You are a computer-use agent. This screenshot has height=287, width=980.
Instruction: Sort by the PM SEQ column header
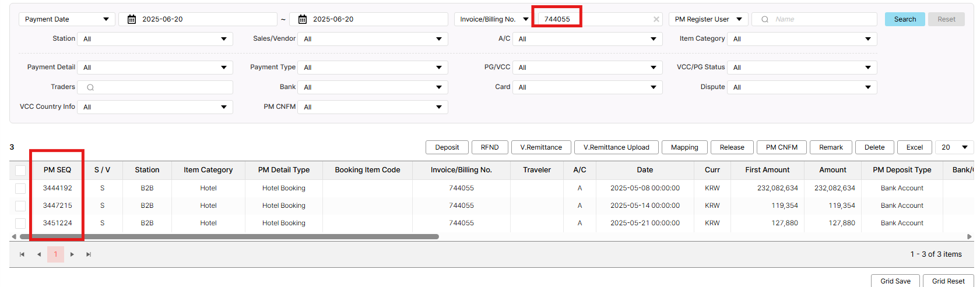tap(57, 170)
